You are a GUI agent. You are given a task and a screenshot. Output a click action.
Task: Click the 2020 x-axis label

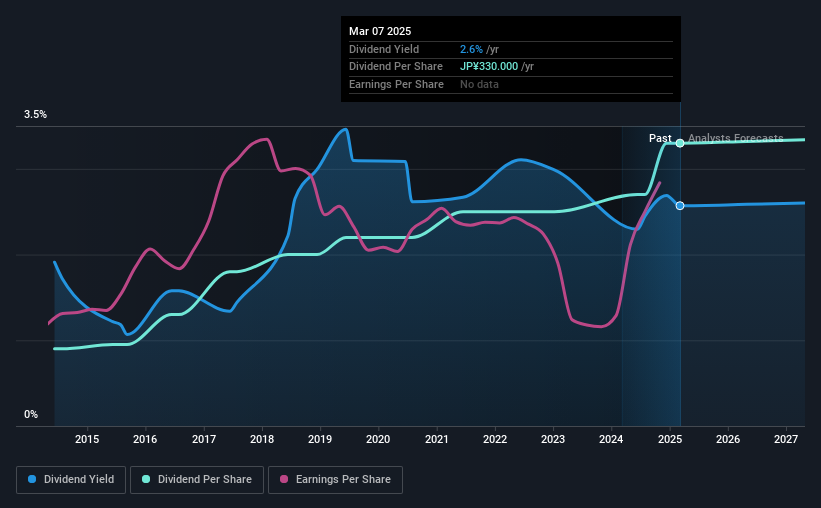pyautogui.click(x=378, y=439)
